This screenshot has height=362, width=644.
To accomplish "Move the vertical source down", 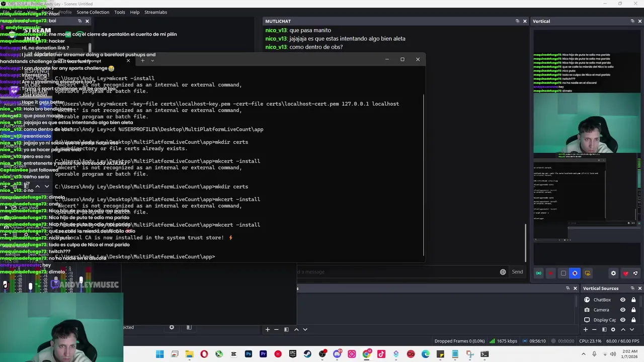I will point(632,329).
